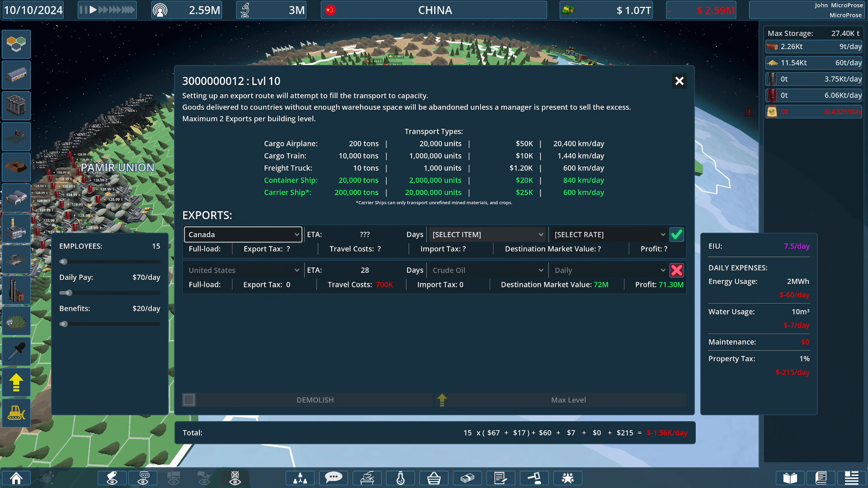Click the DEMOLISH button
This screenshot has height=488, width=868.
pos(315,399)
